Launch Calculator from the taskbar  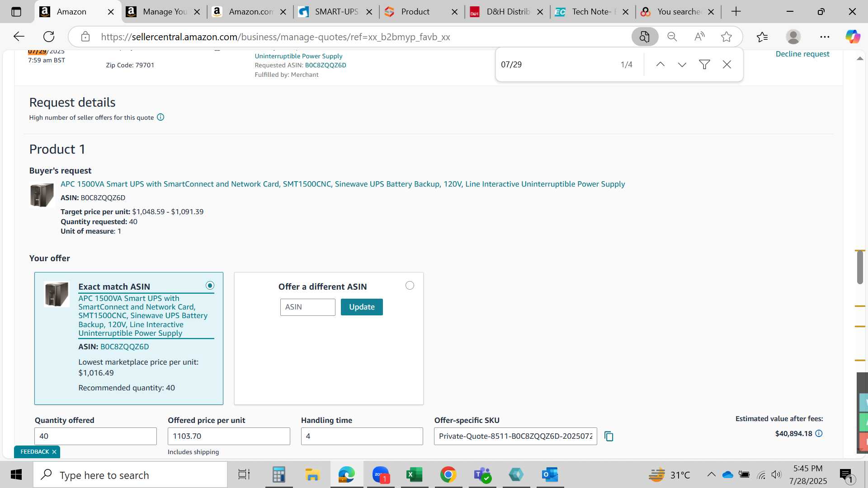279,475
